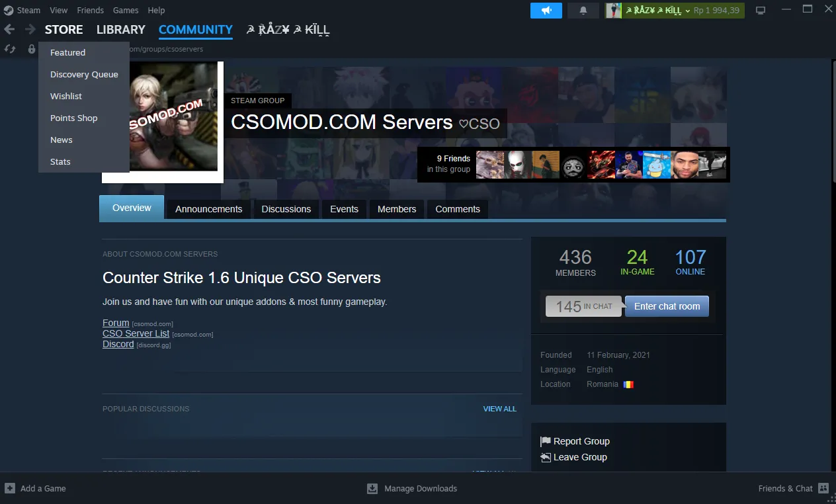Open the Friends menu
The image size is (836, 504).
(91, 10)
